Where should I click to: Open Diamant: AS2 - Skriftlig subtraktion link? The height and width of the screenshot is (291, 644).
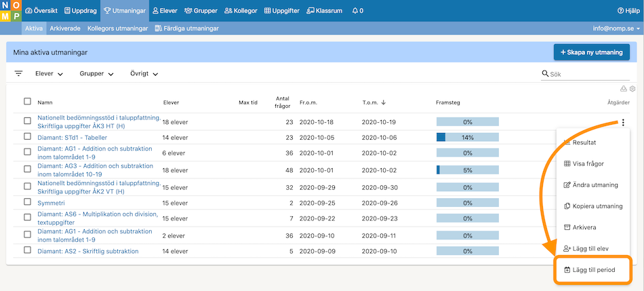(x=88, y=251)
